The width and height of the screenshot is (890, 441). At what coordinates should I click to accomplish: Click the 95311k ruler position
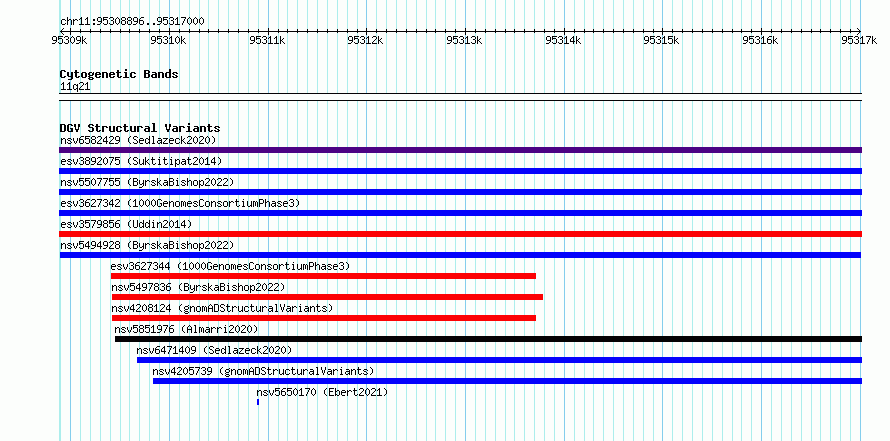[x=267, y=40]
